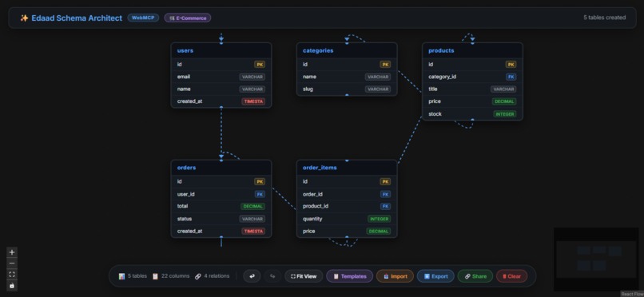Select the quantity column in order_items
644x297 pixels.
(347, 219)
